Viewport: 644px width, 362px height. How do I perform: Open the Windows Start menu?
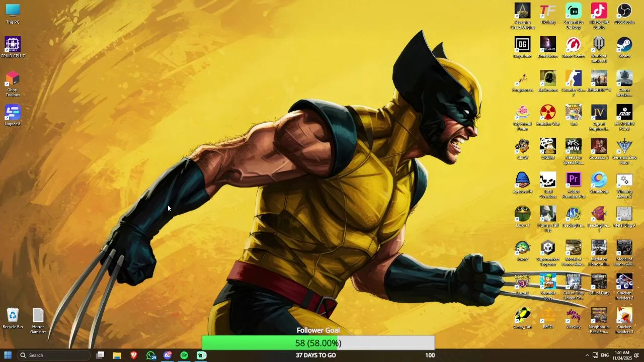click(8, 355)
